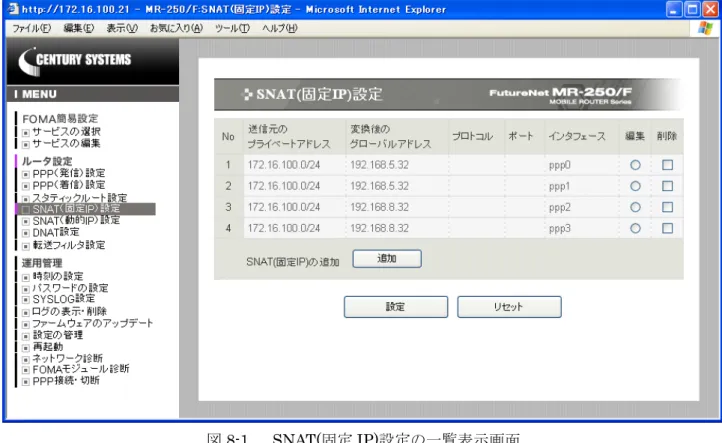This screenshot has height=443, width=722.
Task: Click the SNAT(固定IP)の追加 label
Action: tap(293, 262)
